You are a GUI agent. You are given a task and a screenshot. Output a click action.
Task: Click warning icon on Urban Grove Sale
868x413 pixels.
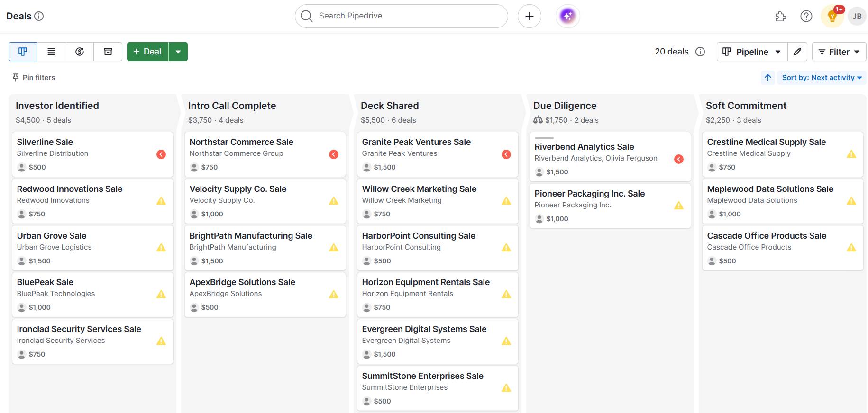pyautogui.click(x=161, y=248)
